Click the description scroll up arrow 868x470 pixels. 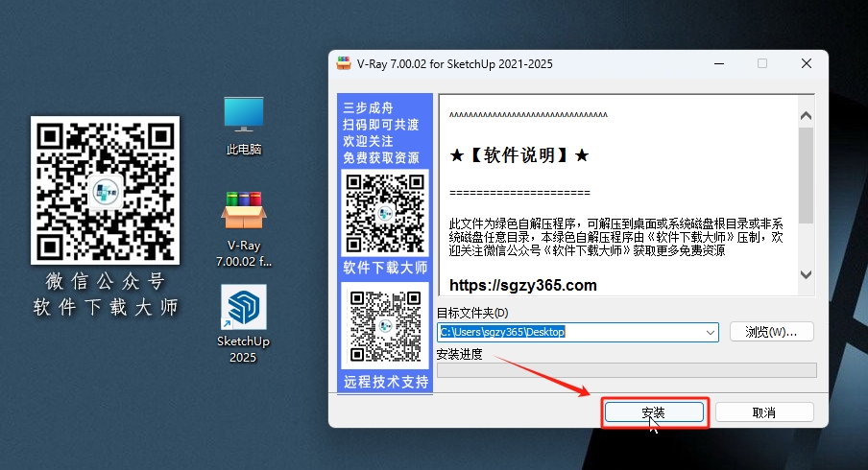tap(806, 115)
